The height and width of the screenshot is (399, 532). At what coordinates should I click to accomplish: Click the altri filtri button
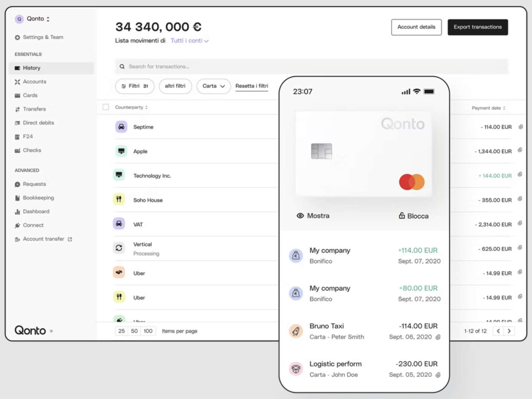175,86
